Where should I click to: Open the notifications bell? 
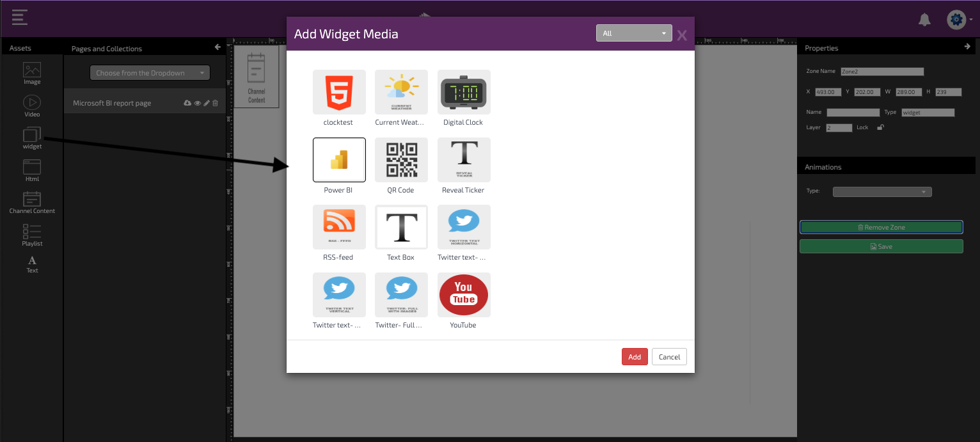click(x=924, y=20)
